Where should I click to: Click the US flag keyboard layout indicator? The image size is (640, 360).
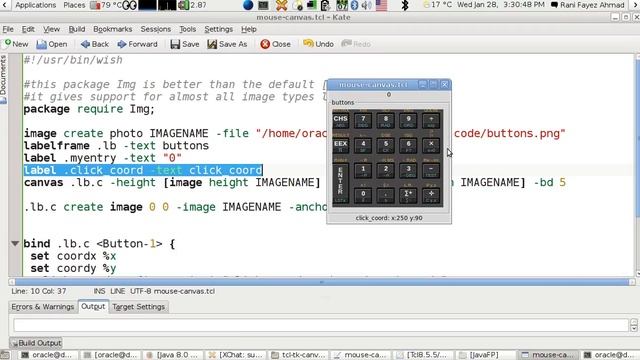pyautogui.click(x=381, y=5)
